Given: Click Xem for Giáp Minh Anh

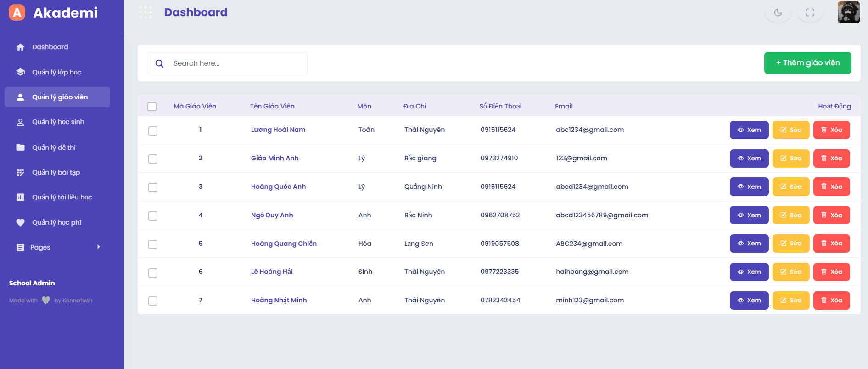Looking at the screenshot, I should pyautogui.click(x=749, y=159).
